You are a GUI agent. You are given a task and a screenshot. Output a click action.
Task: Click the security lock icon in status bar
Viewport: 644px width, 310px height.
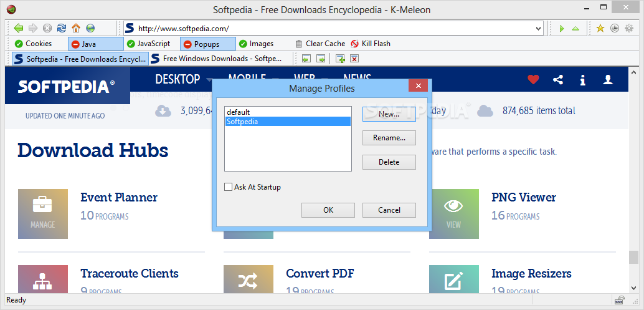tap(619, 300)
